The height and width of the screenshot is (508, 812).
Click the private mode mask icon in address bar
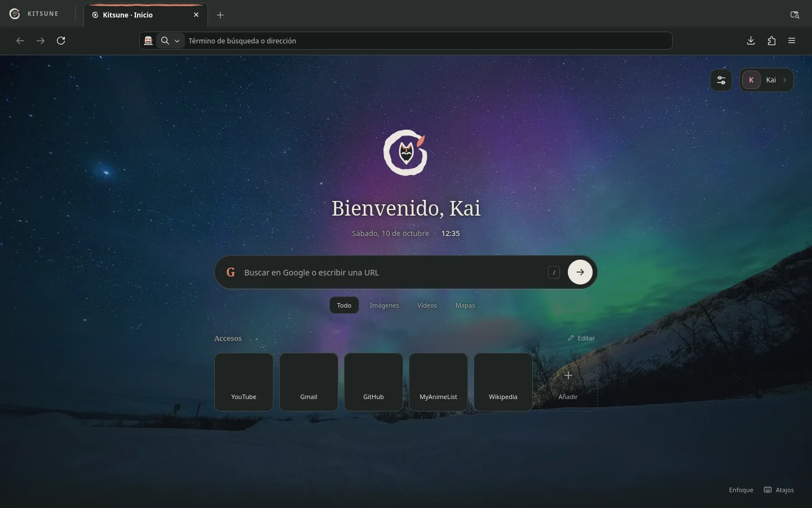(148, 41)
